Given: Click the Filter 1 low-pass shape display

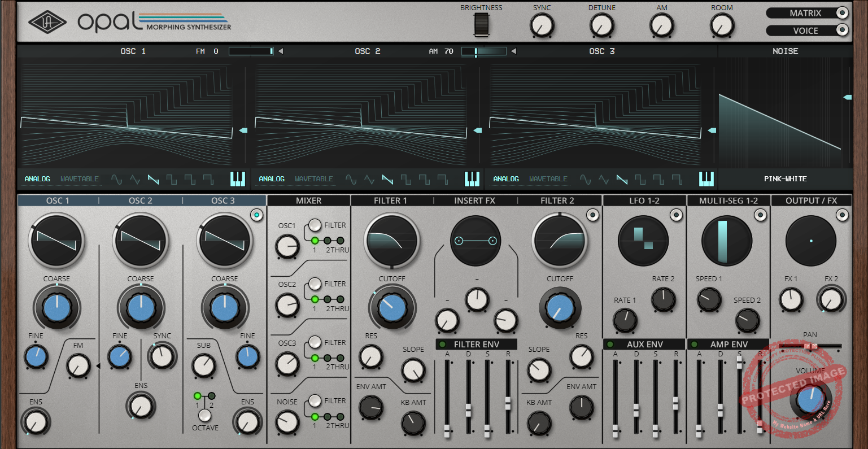Looking at the screenshot, I should click(391, 241).
